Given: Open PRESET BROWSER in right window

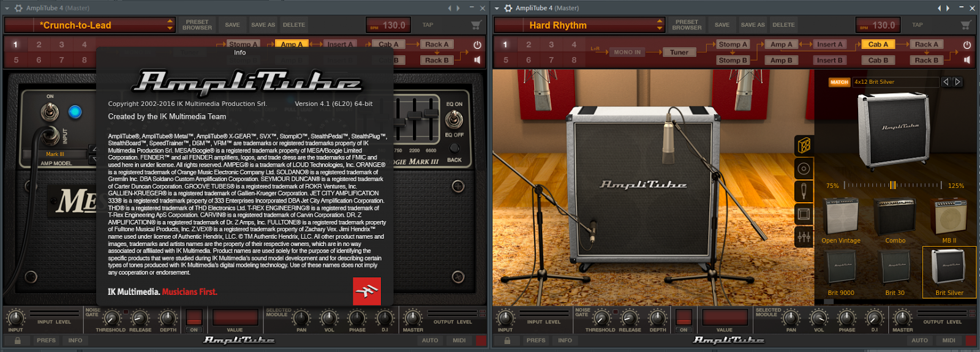Looking at the screenshot, I should (687, 25).
